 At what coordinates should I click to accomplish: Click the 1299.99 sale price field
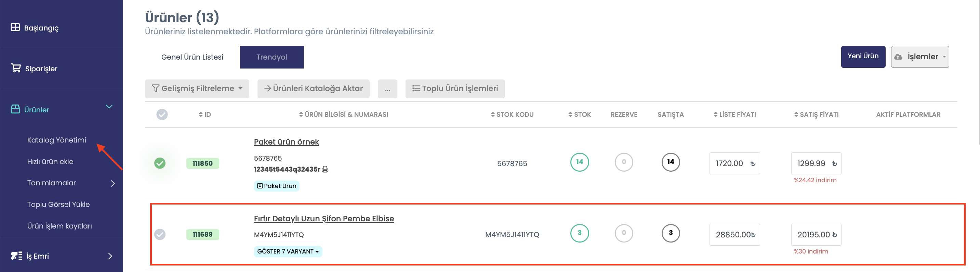pyautogui.click(x=817, y=163)
